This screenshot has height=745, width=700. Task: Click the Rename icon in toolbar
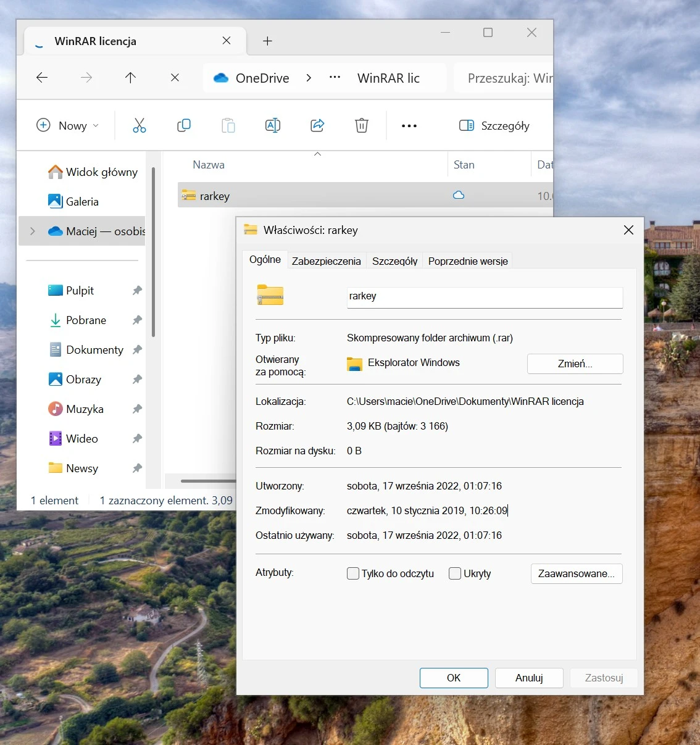coord(273,126)
